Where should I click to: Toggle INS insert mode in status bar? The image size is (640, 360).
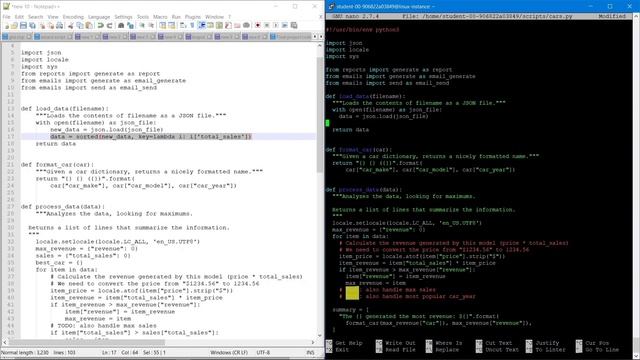[310, 352]
